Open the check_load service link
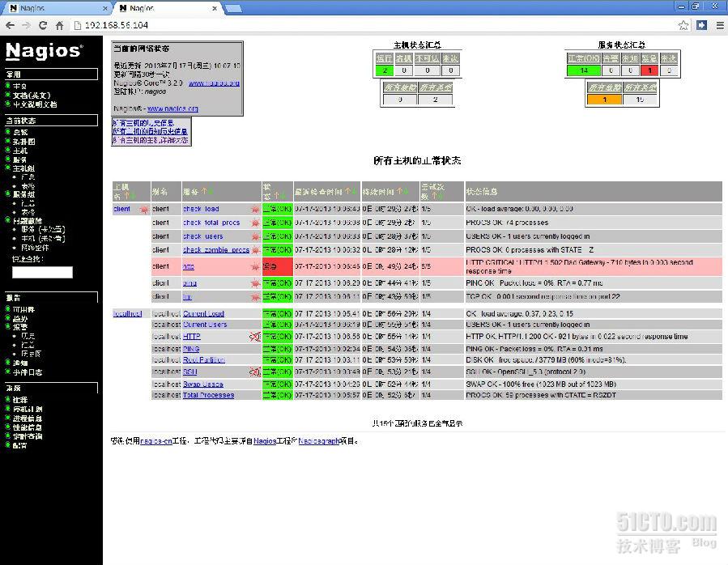 [201, 209]
